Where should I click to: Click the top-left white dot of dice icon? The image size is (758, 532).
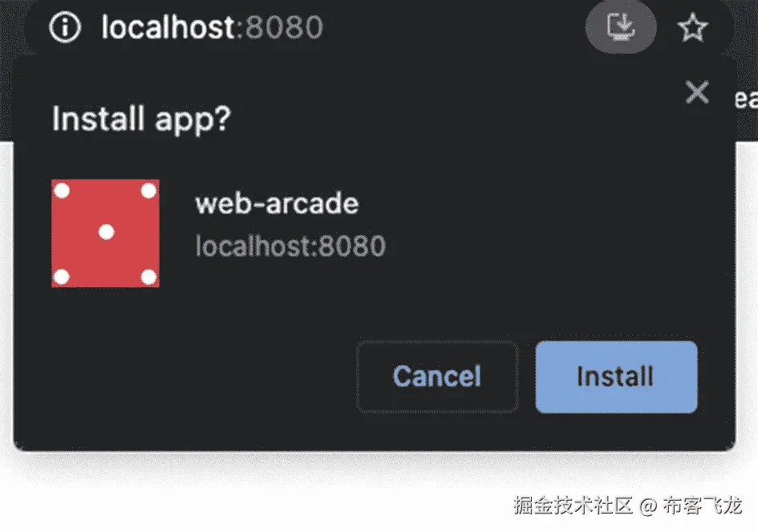tap(62, 190)
